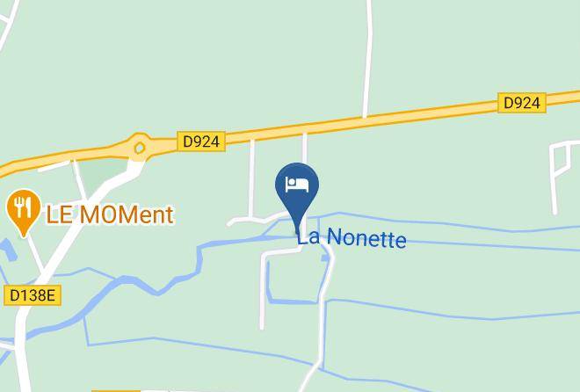Click the white road heading north from D924

tap(367, 59)
